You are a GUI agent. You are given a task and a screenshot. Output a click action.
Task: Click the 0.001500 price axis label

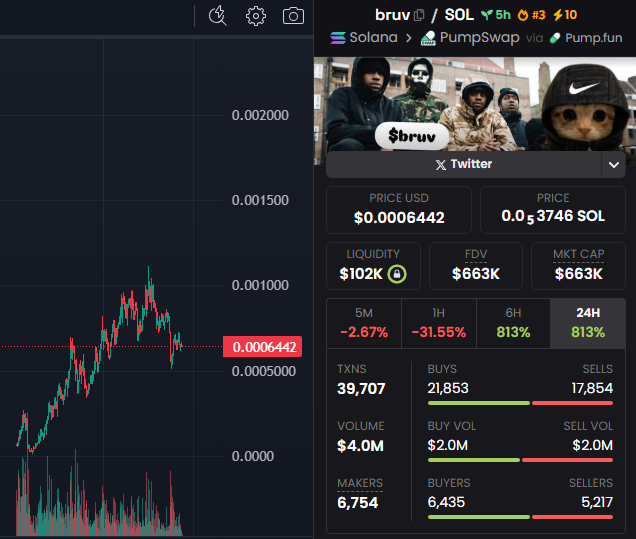pyautogui.click(x=260, y=200)
